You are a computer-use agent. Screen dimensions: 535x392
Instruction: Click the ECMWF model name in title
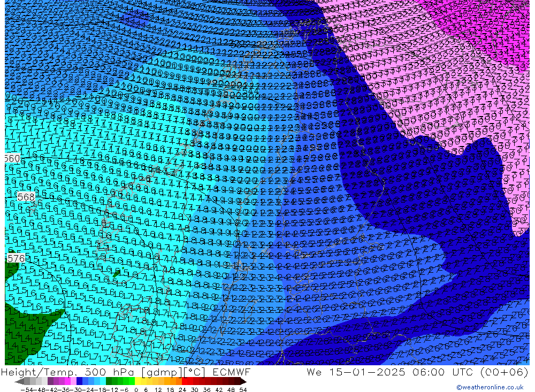coord(231,372)
